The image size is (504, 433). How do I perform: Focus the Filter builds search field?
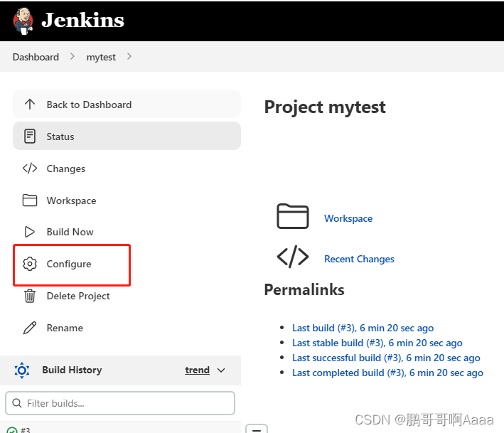click(120, 403)
